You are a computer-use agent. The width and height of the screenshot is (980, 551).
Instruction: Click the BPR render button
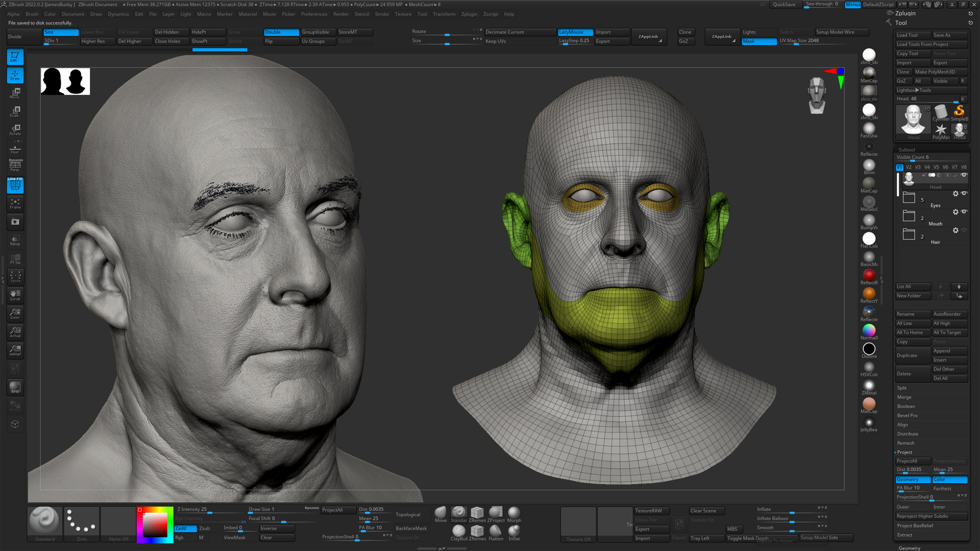pyautogui.click(x=15, y=387)
